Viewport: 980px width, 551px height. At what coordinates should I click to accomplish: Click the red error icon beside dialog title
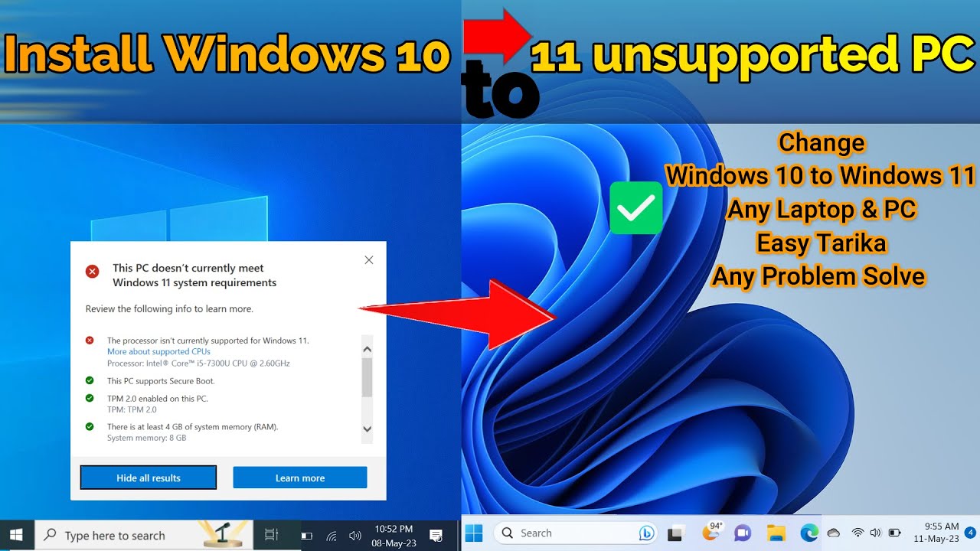point(92,271)
